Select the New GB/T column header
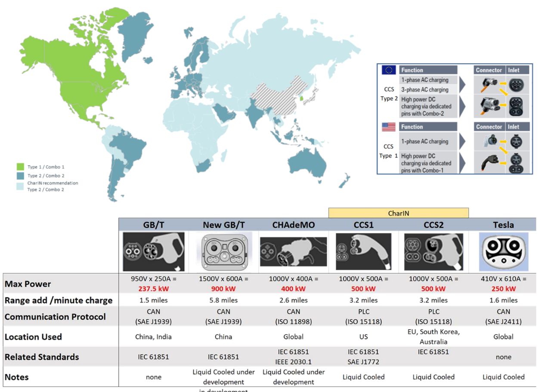The height and width of the screenshot is (392, 545). point(223,225)
